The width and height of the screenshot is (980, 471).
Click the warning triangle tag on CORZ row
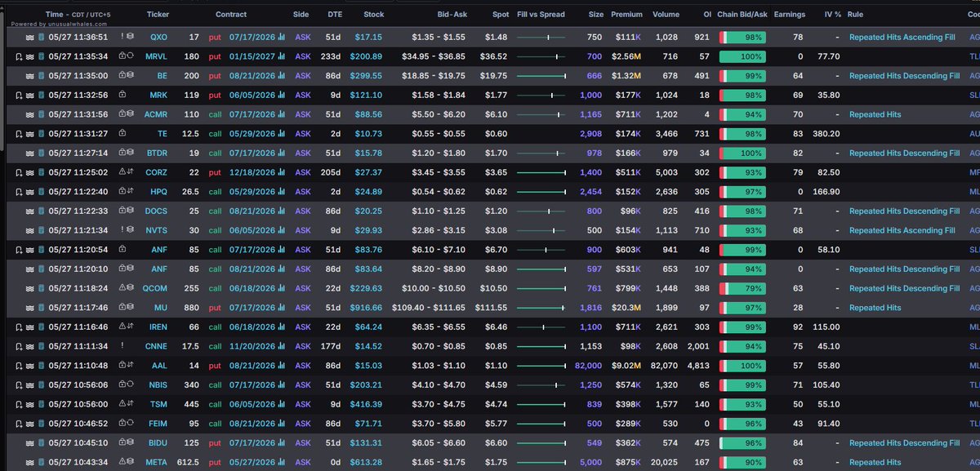[122, 171]
